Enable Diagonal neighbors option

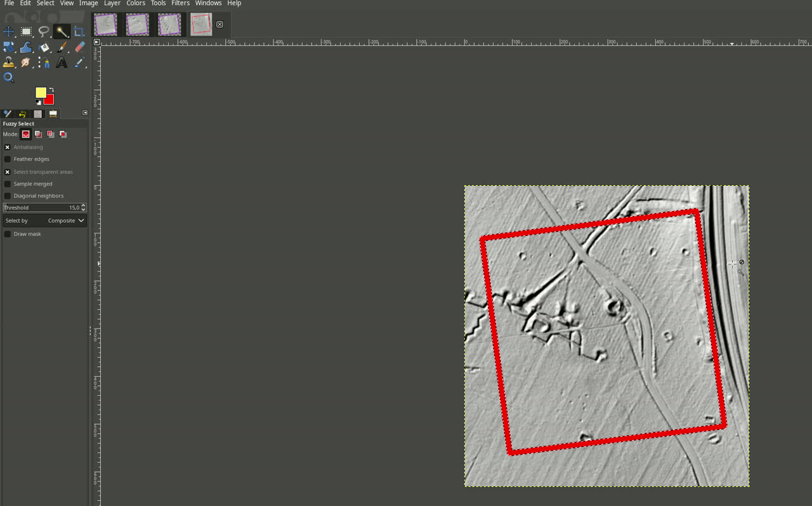(8, 196)
